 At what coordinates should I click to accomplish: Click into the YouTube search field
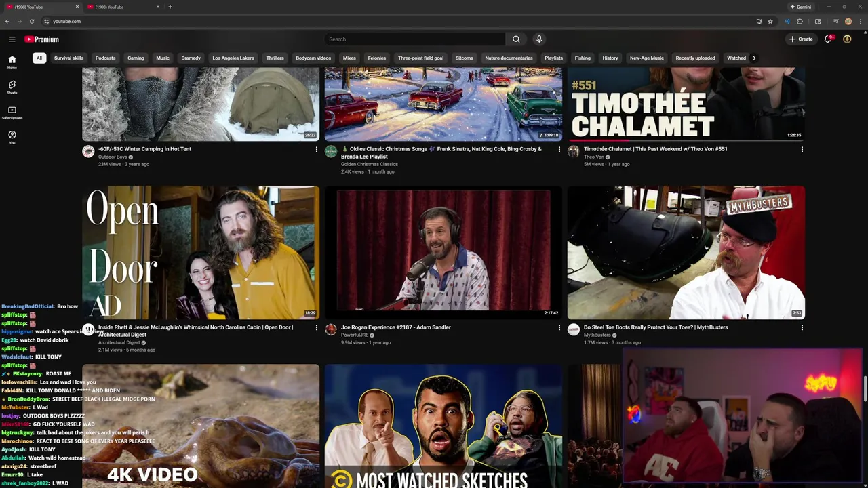pyautogui.click(x=414, y=39)
